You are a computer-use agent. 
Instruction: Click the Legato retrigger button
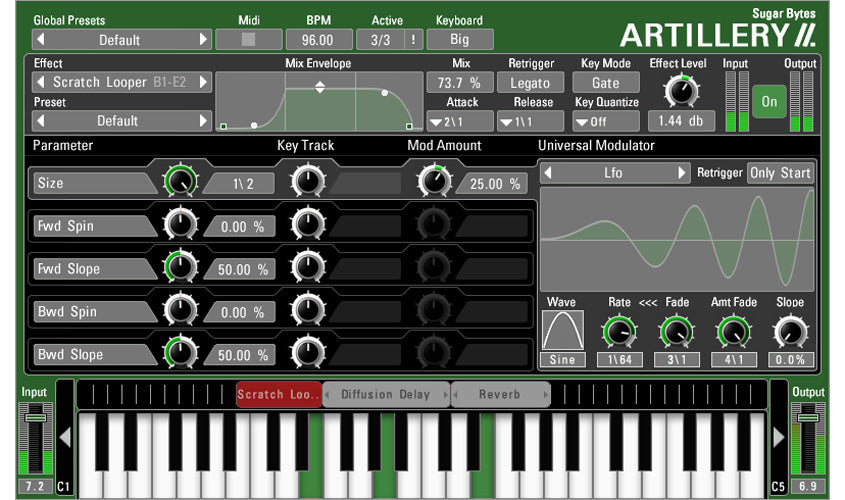coord(532,83)
